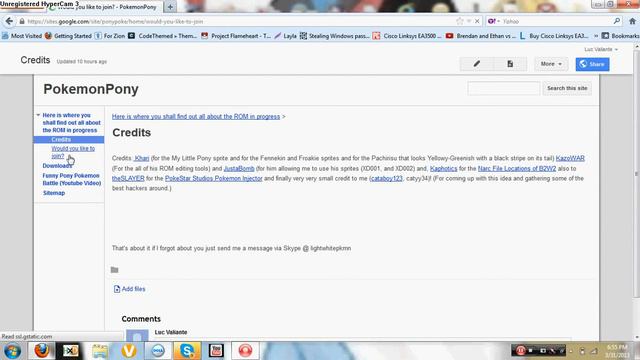Image resolution: width=640 pixels, height=360 pixels.
Task: Click the browser back arrow button
Action: (9, 21)
